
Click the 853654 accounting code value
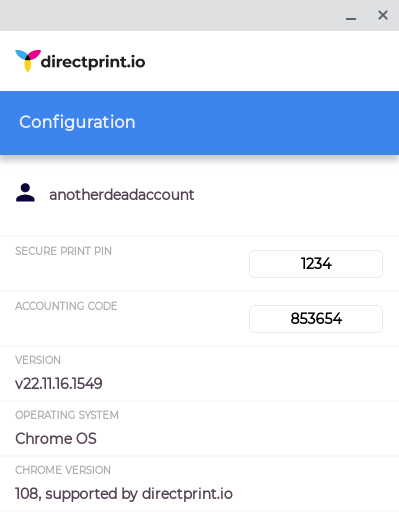tap(316, 319)
